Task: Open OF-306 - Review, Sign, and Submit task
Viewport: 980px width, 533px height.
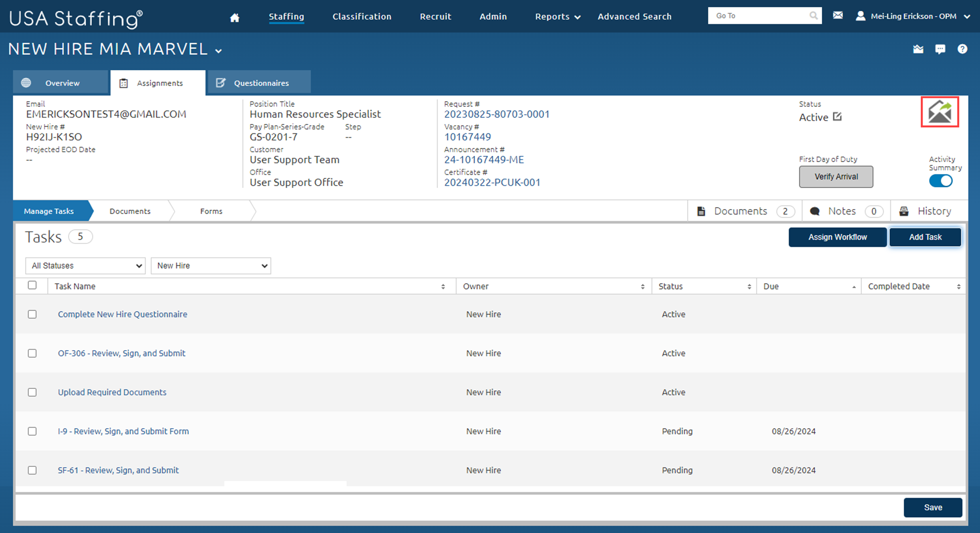Action: tap(122, 353)
